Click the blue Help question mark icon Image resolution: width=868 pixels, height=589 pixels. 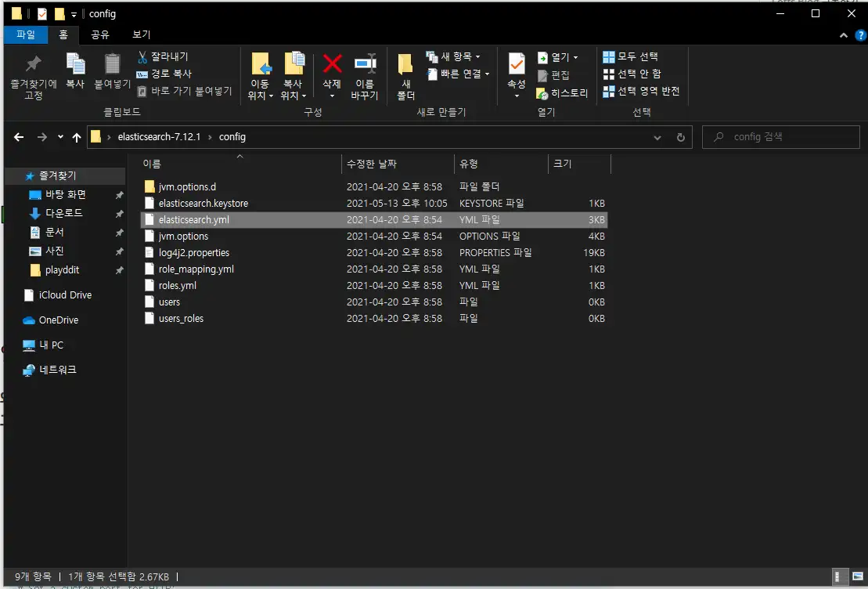[x=861, y=35]
